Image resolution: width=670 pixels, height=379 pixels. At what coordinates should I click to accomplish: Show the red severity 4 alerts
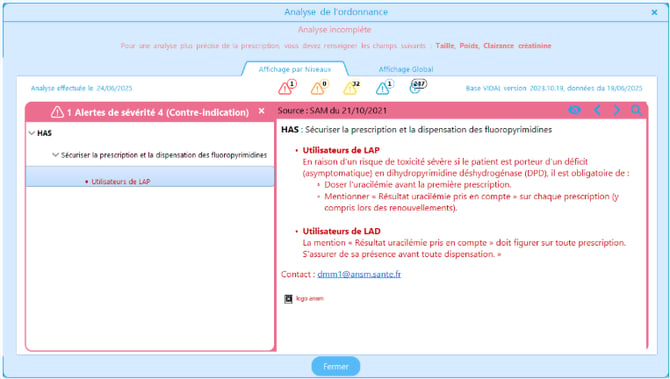point(287,87)
